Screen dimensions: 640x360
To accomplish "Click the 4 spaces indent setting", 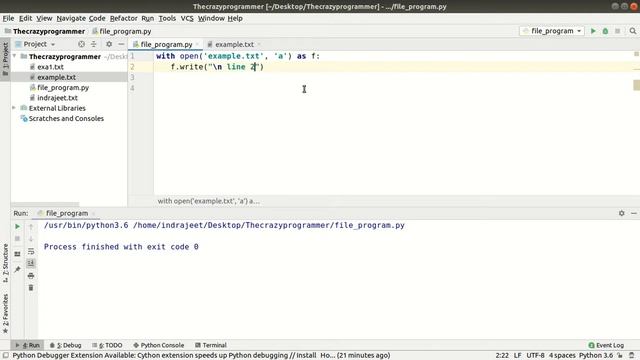I will pos(562,356).
